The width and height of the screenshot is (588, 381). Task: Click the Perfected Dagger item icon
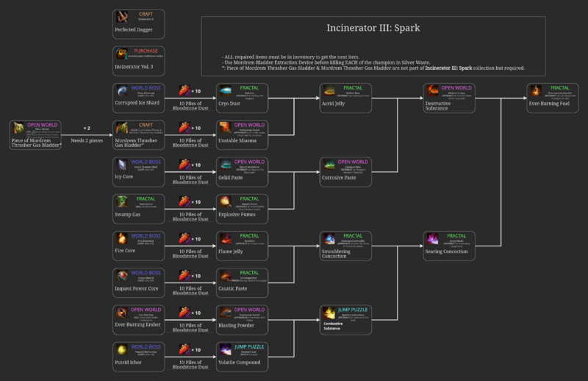(122, 16)
